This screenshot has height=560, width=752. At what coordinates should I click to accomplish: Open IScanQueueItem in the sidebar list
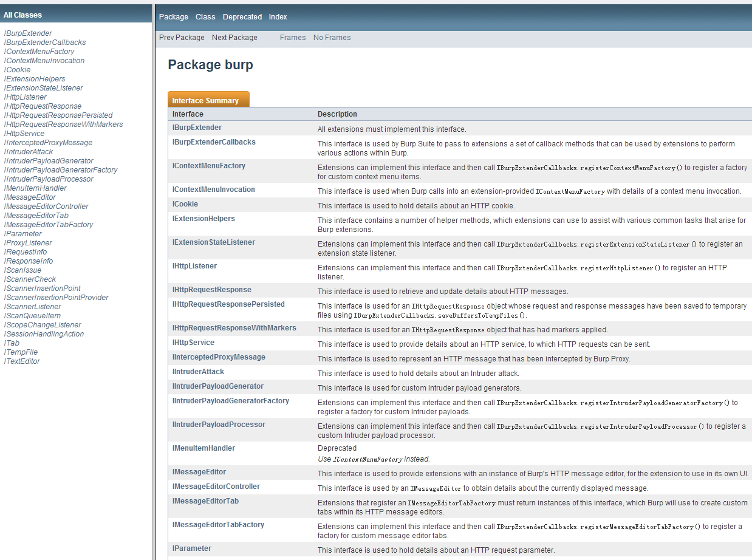(33, 316)
